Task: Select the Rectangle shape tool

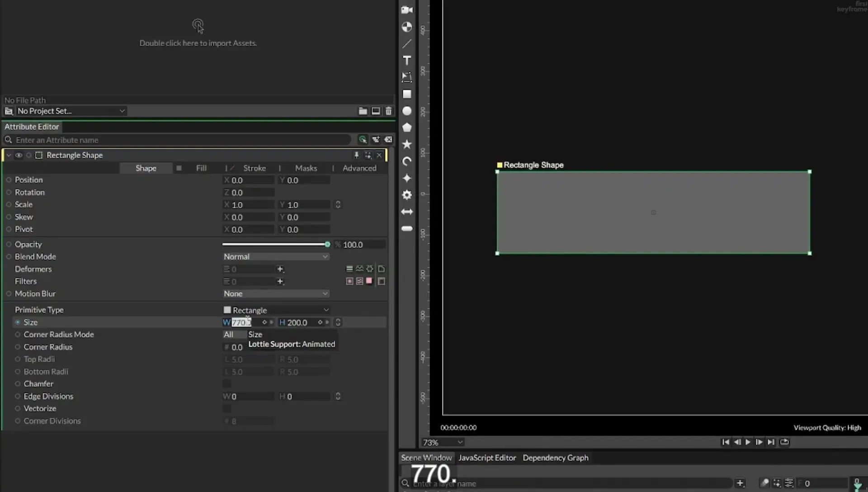Action: (407, 94)
